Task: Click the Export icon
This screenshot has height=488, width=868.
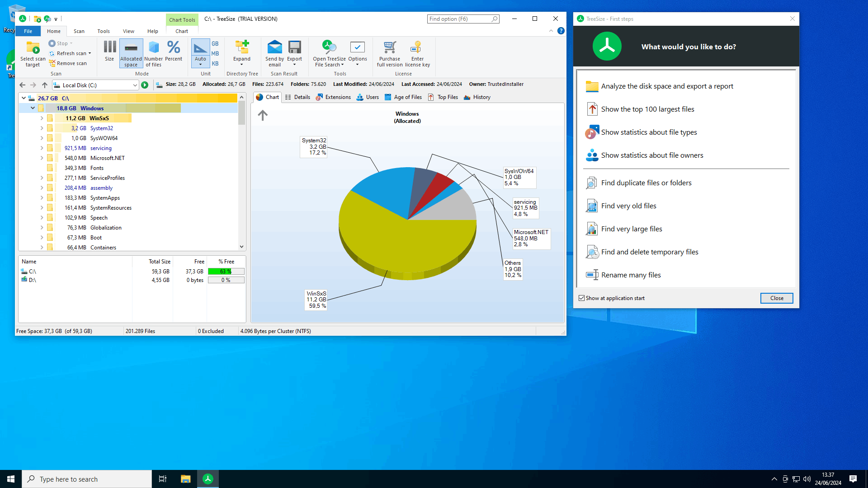Action: (294, 54)
